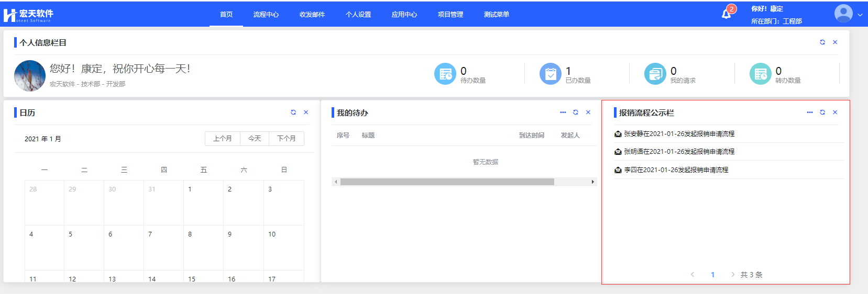Click the 待办数量 statistic icon

pos(445,74)
